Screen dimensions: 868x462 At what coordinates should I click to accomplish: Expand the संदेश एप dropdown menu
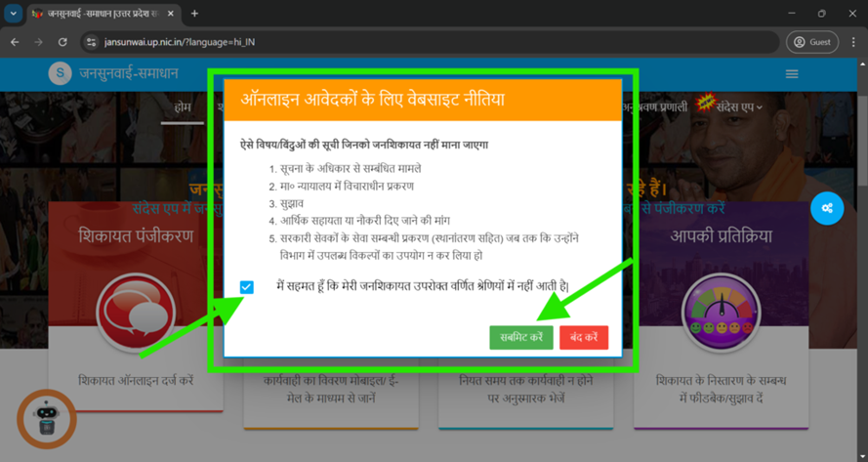click(738, 106)
